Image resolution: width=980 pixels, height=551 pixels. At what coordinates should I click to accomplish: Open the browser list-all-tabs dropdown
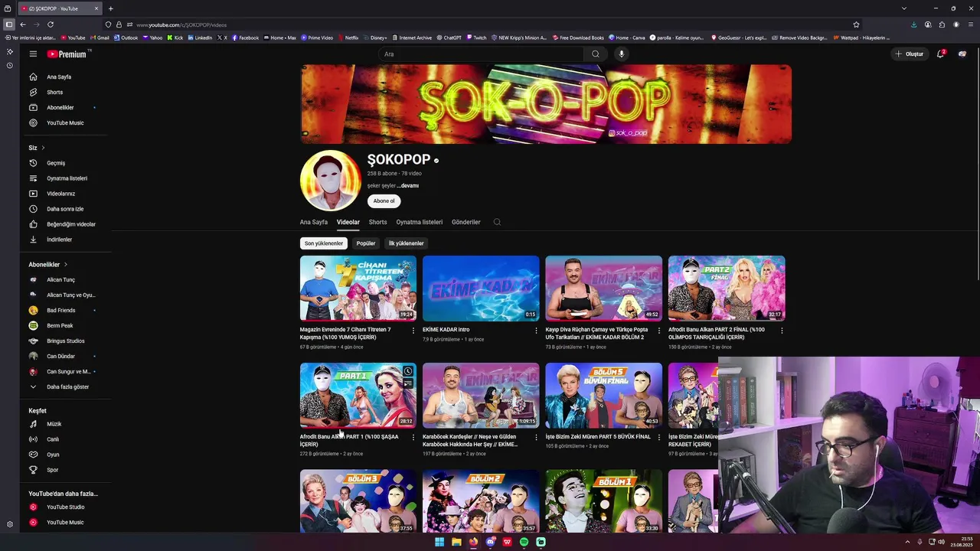tap(904, 8)
